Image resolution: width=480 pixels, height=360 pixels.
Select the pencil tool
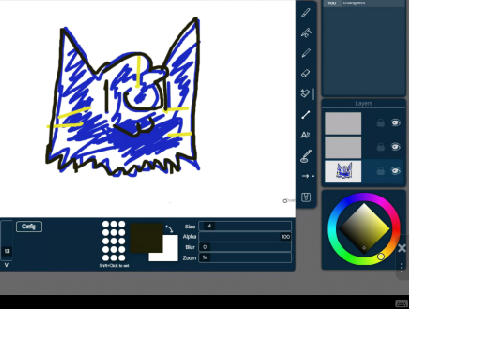(x=306, y=53)
